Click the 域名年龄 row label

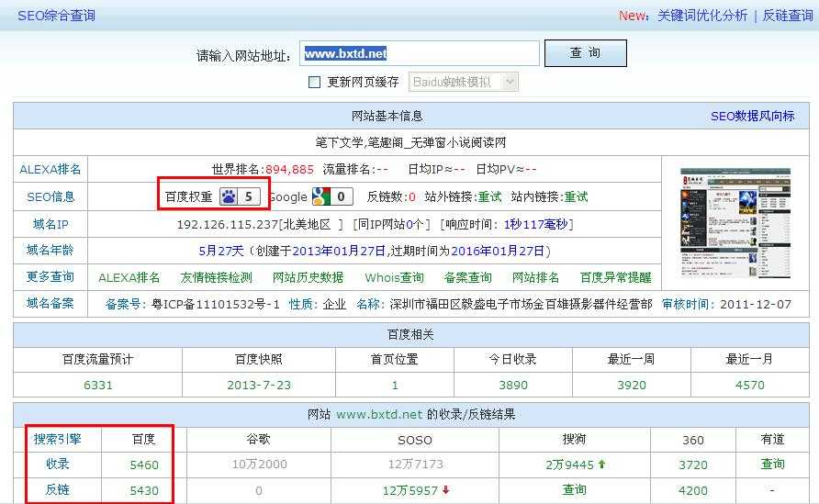[50, 251]
